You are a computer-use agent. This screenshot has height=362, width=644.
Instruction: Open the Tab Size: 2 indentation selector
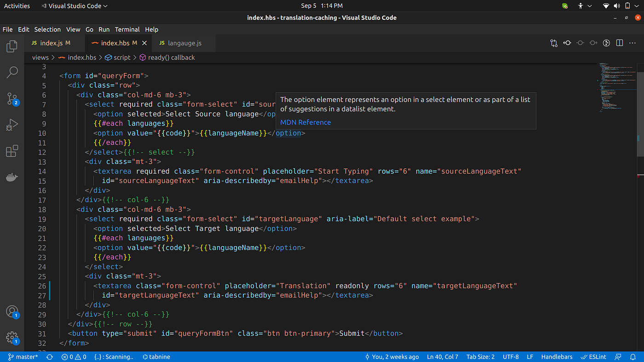coord(480,357)
